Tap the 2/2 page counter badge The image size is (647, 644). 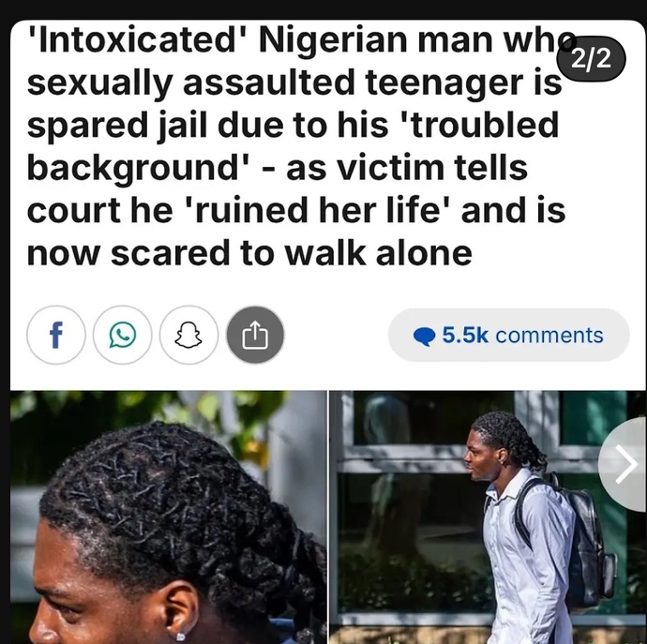(591, 59)
